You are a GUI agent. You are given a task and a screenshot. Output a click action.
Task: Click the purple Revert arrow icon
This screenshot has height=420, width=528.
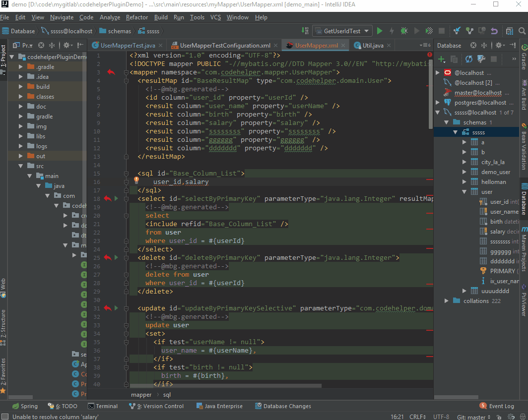(494, 31)
